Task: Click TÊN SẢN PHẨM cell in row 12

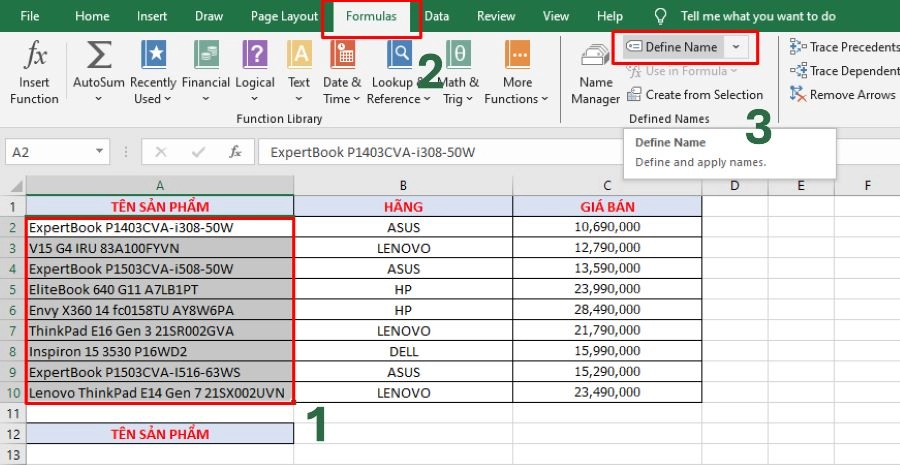Action: [160, 433]
